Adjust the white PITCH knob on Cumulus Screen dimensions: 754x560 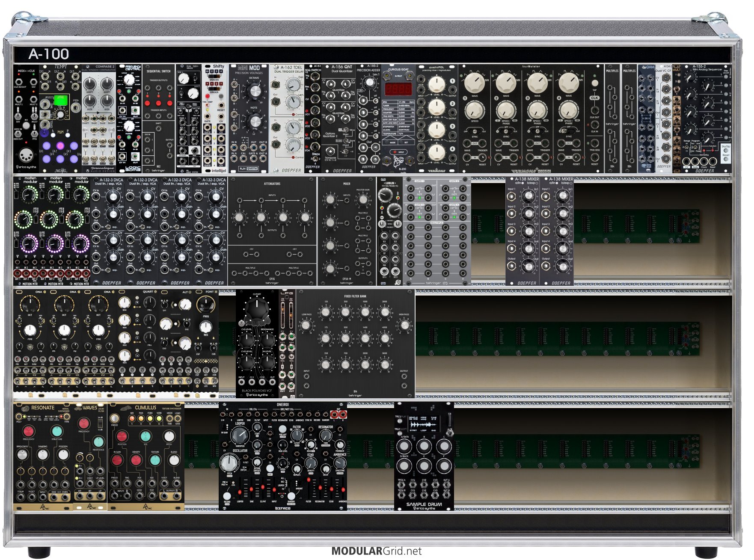(x=169, y=436)
